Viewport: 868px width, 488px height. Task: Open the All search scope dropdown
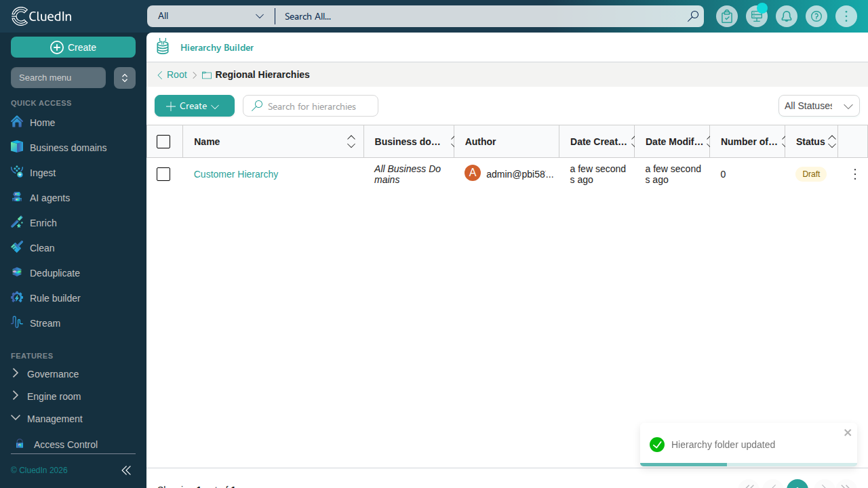click(x=211, y=16)
